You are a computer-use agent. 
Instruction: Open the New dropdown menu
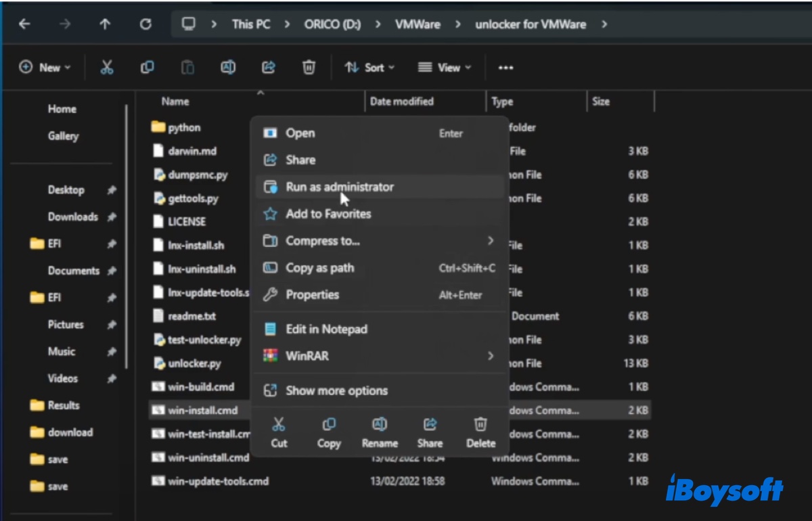click(x=45, y=67)
